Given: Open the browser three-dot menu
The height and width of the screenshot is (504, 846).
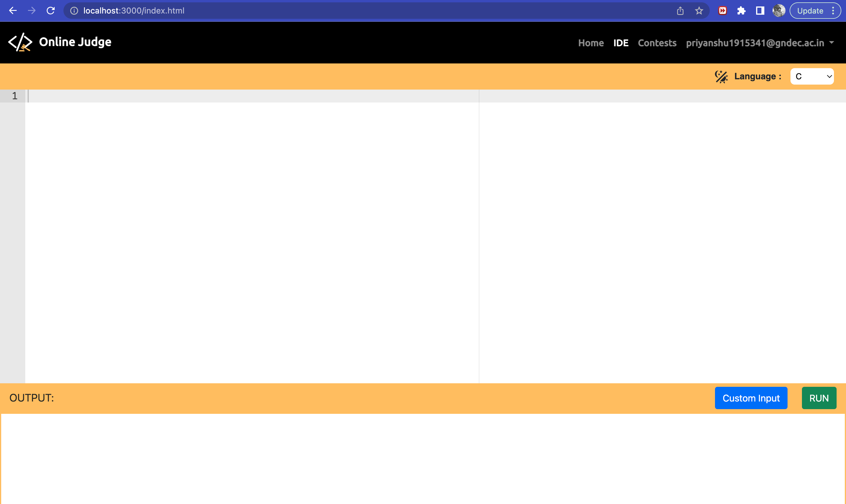Looking at the screenshot, I should (x=833, y=11).
